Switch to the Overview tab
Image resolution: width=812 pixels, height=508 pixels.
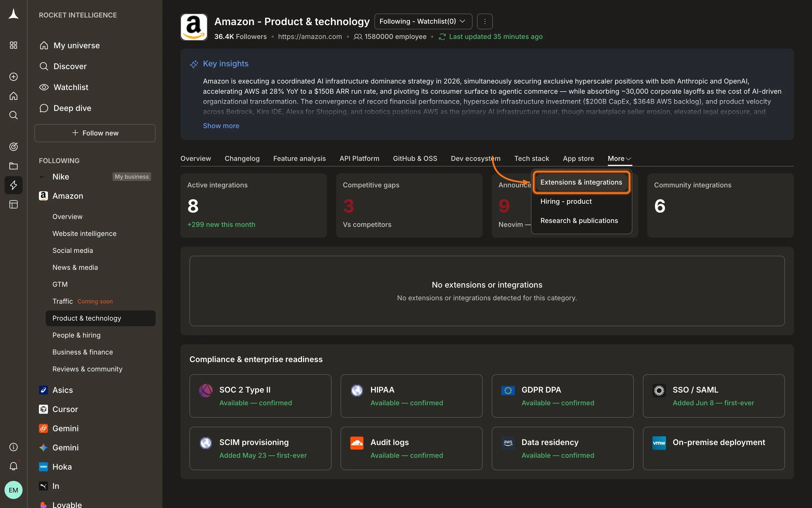196,159
